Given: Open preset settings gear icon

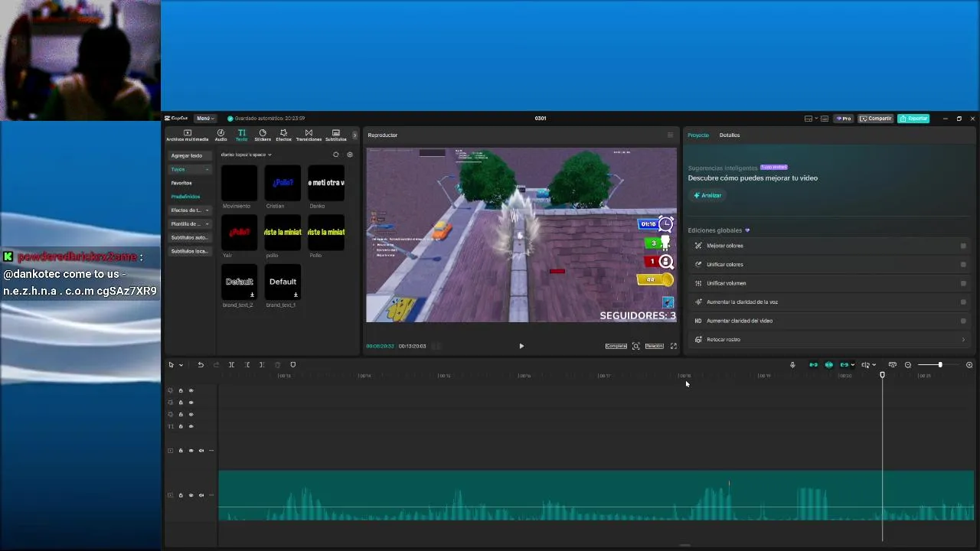Looking at the screenshot, I should pyautogui.click(x=350, y=155).
